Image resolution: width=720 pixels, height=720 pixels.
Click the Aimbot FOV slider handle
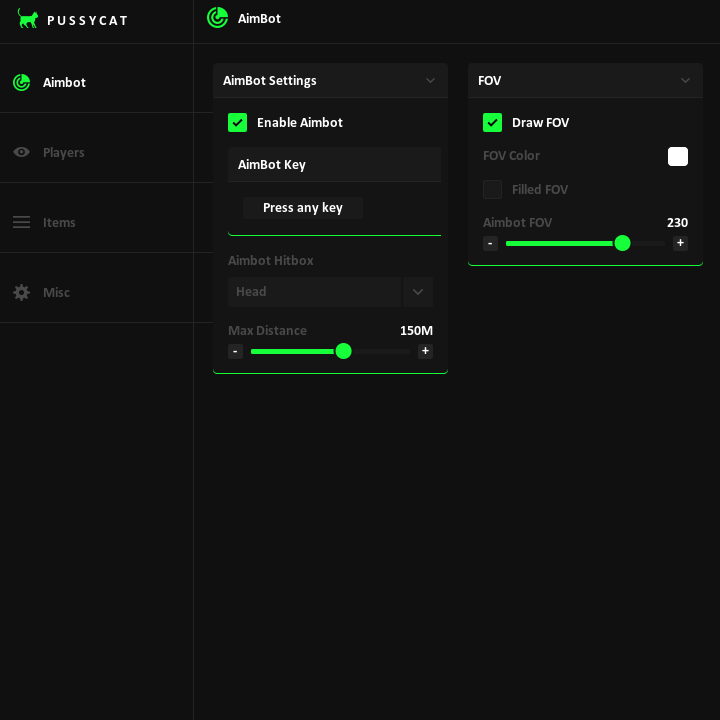(x=622, y=243)
